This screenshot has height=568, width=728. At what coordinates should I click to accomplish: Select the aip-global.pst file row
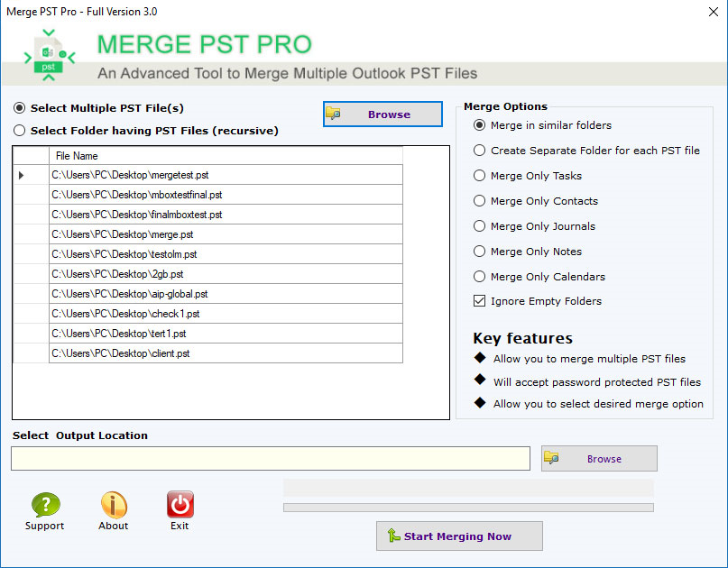coord(226,294)
